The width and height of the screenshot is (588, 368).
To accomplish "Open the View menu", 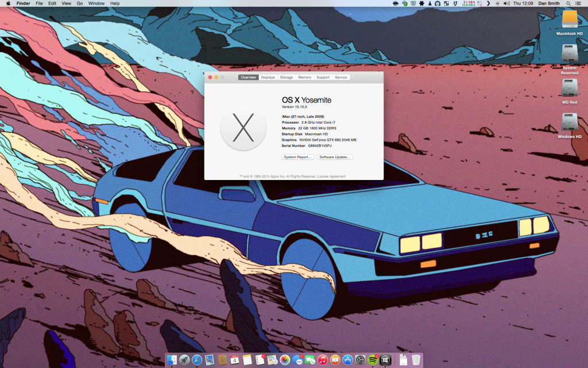I will [x=67, y=3].
